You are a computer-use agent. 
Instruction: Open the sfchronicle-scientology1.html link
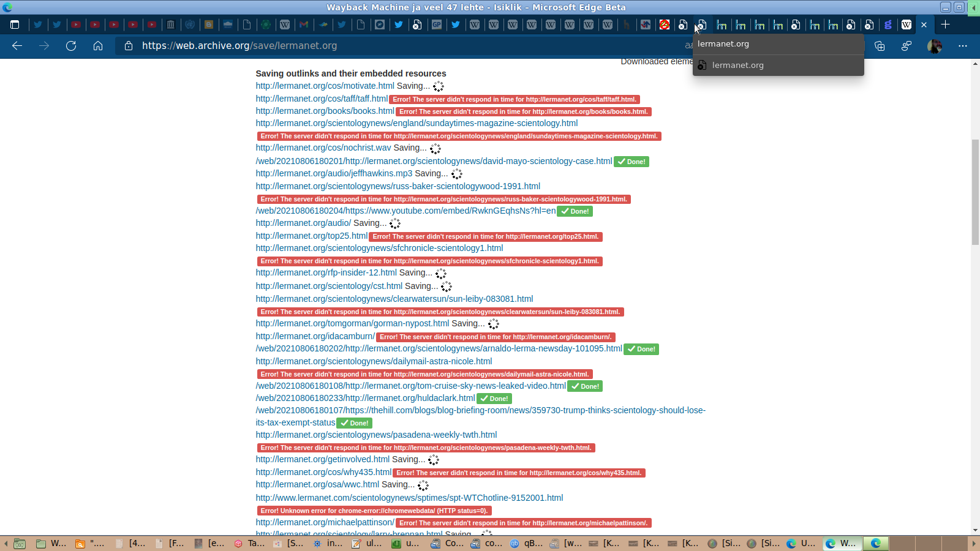380,248
